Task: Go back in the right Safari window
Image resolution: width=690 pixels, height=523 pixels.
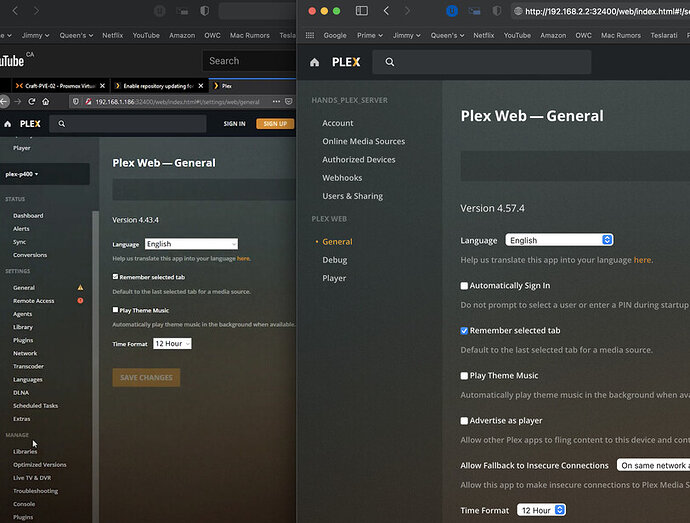Action: tap(386, 11)
